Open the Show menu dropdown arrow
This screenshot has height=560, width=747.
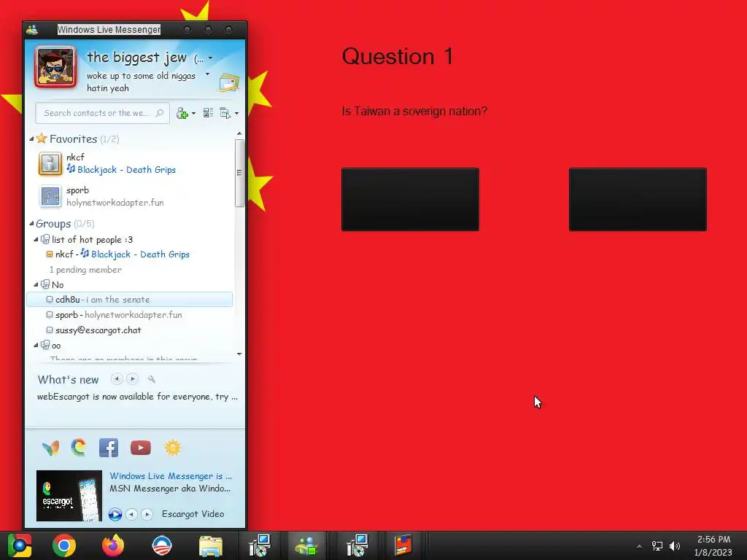click(237, 113)
